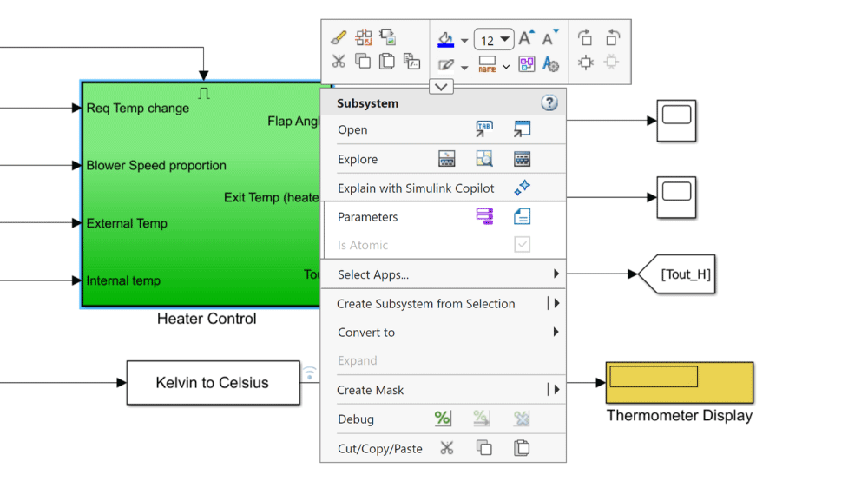Open the subsystem help question mark
This screenshot has height=488, width=868.
point(549,102)
